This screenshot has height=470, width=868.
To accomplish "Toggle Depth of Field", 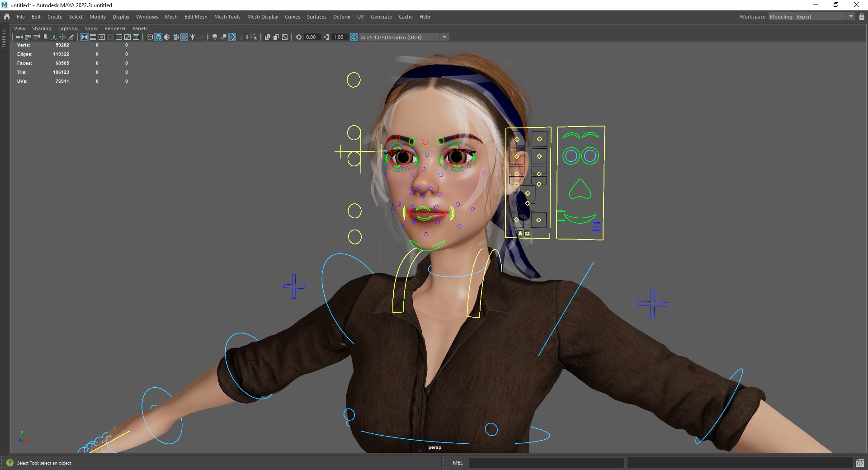I will [x=240, y=37].
